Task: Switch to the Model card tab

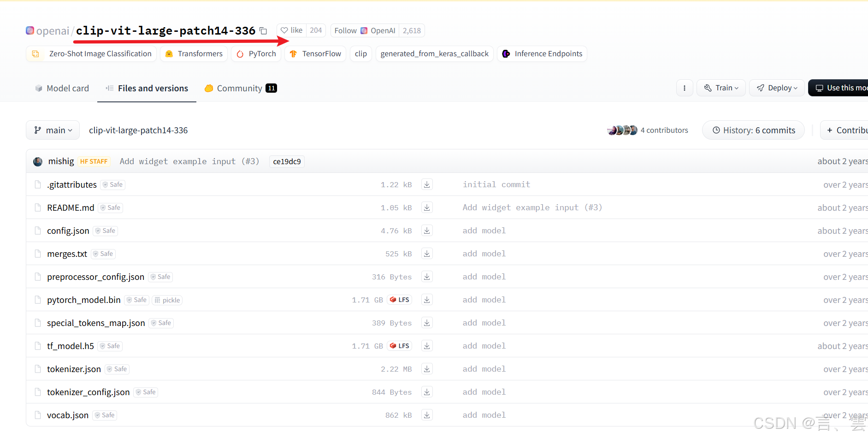Action: (62, 88)
